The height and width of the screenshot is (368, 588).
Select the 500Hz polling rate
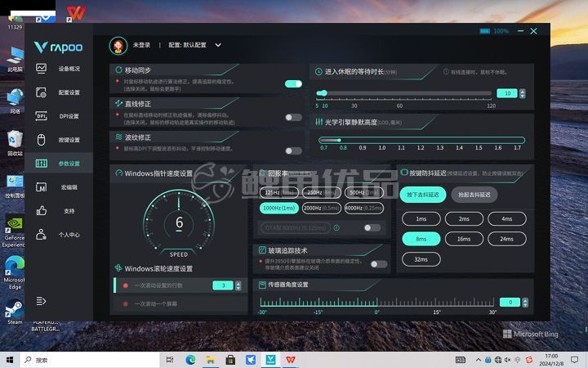pos(364,192)
